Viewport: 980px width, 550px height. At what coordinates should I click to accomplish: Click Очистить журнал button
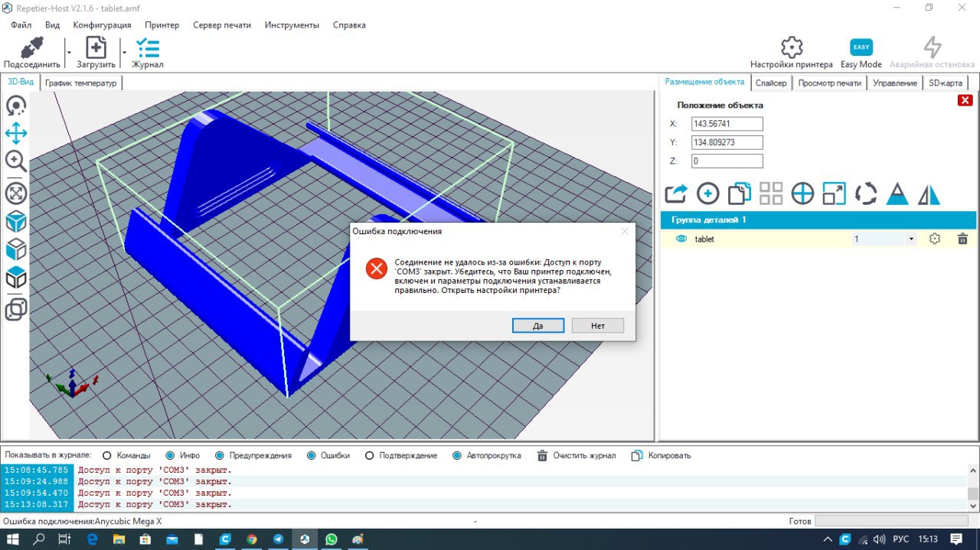click(x=576, y=455)
